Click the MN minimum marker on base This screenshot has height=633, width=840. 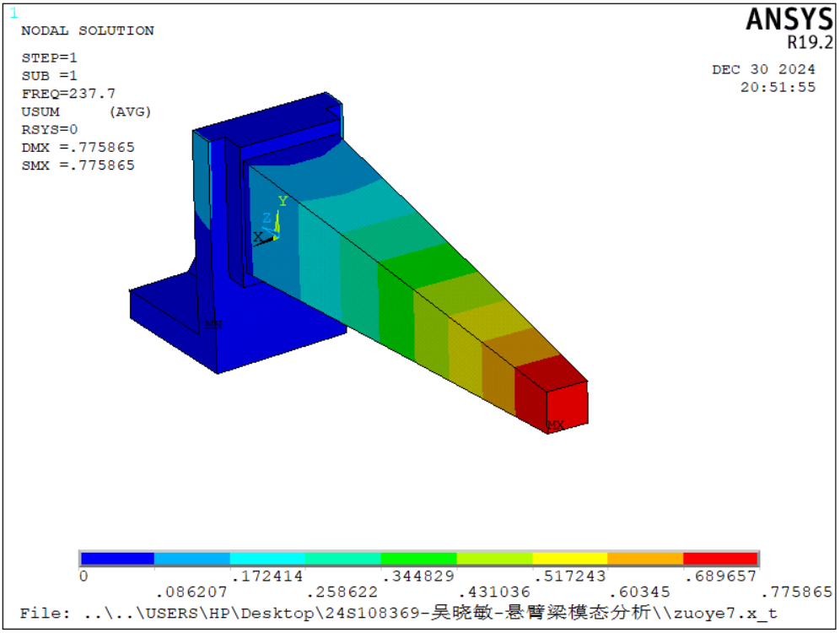pos(213,325)
